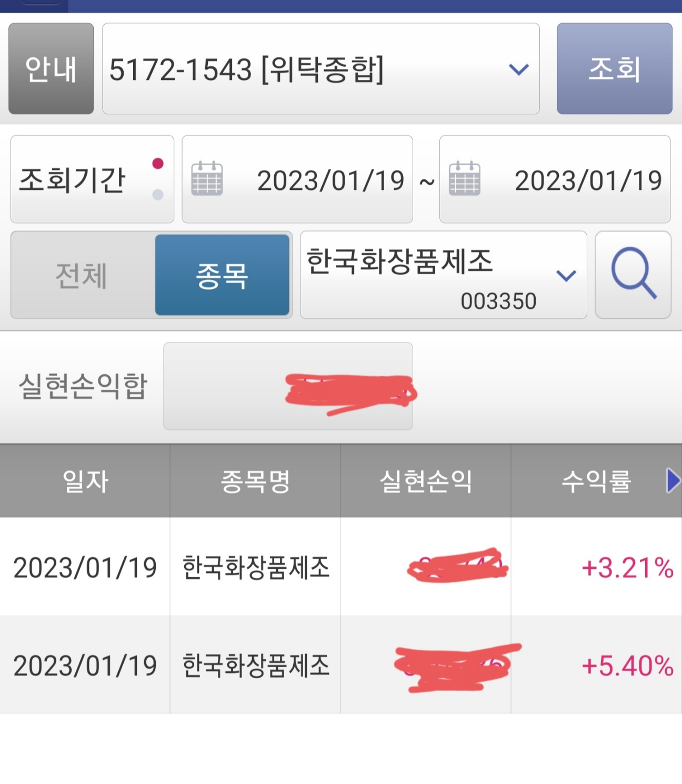682x784 pixels.
Task: Click the 실현손익합 total value box
Action: (288, 386)
